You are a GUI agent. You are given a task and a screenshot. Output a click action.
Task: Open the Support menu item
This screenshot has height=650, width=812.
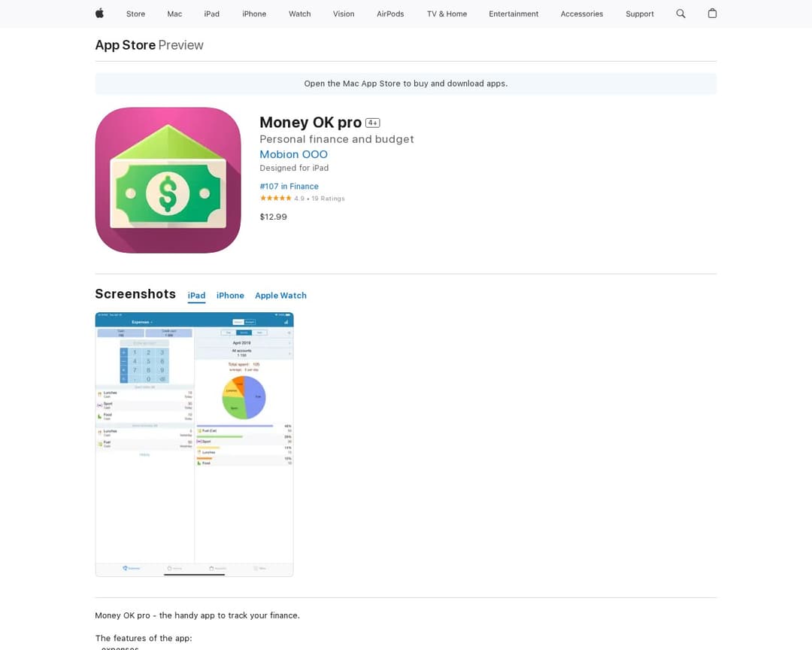[x=640, y=14]
